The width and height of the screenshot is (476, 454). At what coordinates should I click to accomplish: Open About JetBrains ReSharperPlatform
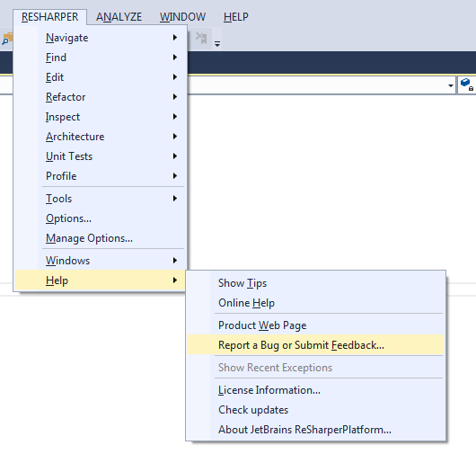pyautogui.click(x=315, y=430)
